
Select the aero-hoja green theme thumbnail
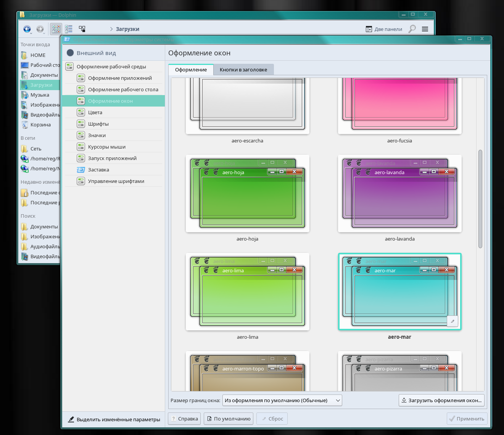tap(247, 194)
